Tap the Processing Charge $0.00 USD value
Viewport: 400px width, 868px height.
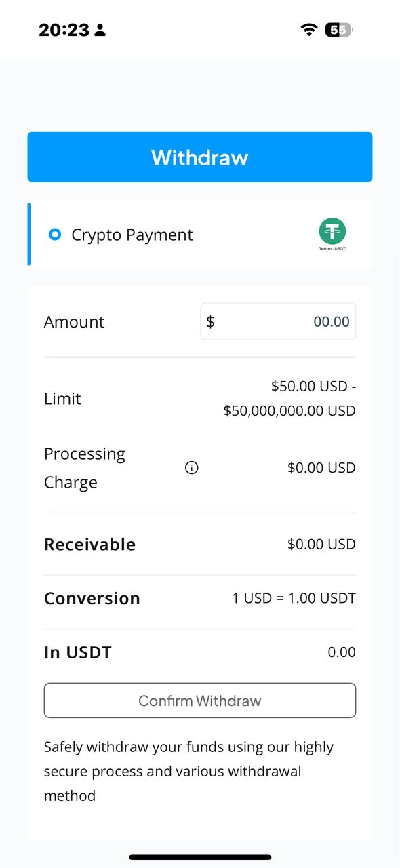(x=321, y=468)
